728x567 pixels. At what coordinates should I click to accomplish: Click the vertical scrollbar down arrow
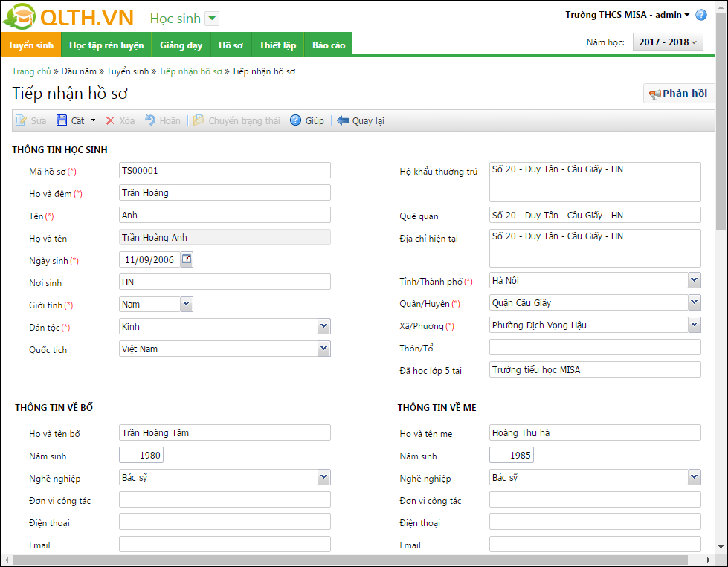[x=721, y=547]
